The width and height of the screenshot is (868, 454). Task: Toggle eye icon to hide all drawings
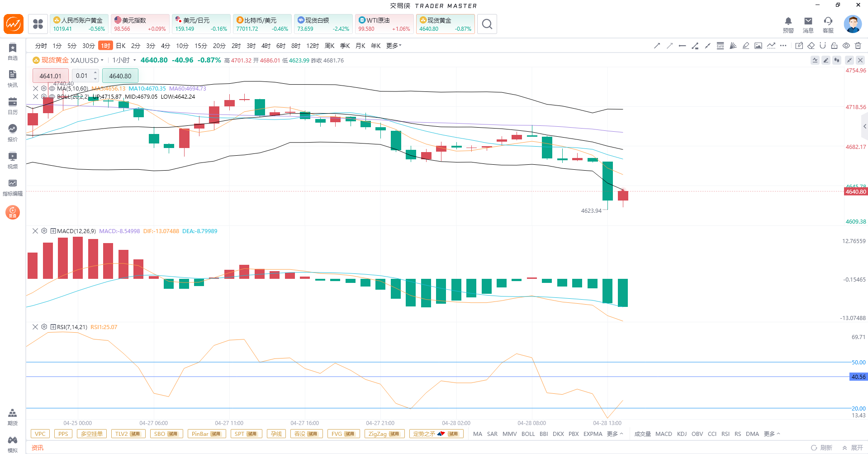pos(846,46)
